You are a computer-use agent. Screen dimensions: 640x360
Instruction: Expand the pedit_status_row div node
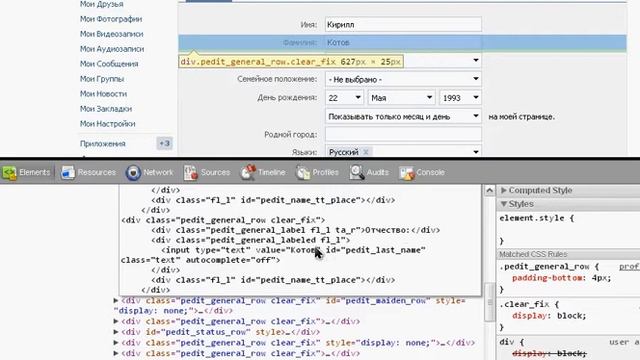click(116, 332)
